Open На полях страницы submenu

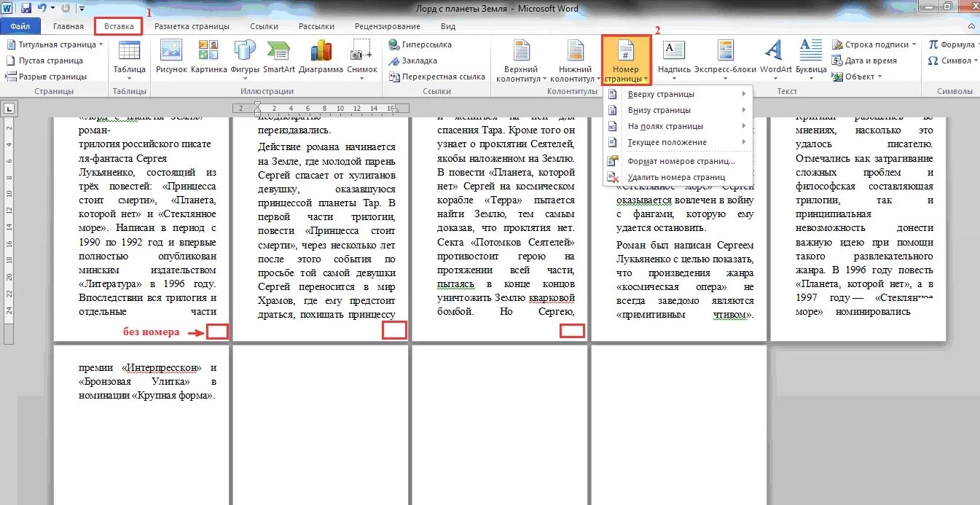[x=678, y=126]
